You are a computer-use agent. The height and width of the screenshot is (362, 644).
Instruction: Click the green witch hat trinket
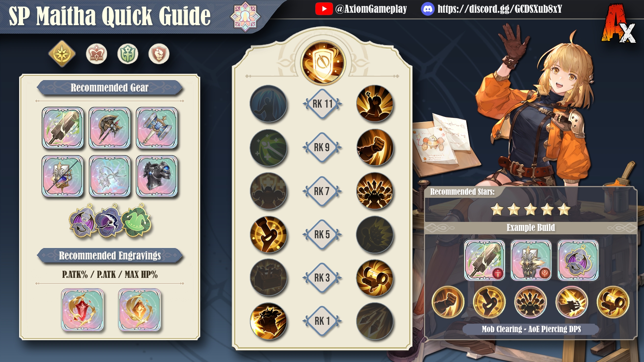[136, 221]
